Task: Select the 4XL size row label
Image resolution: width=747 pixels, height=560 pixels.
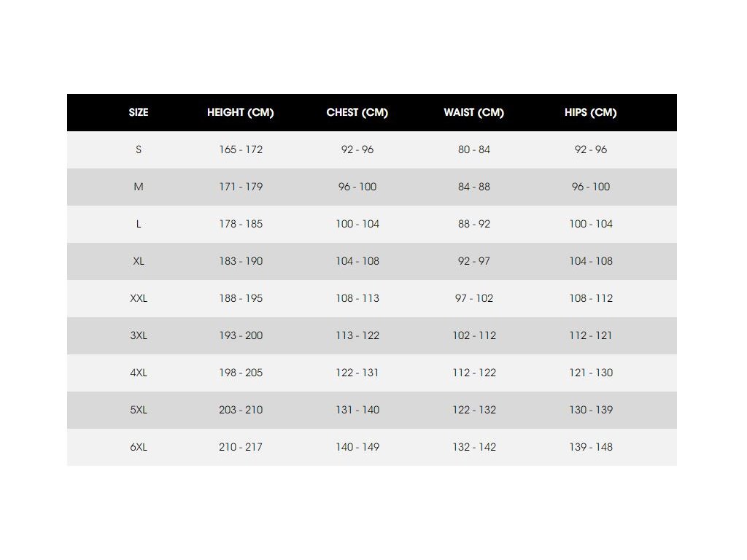Action: [x=139, y=373]
